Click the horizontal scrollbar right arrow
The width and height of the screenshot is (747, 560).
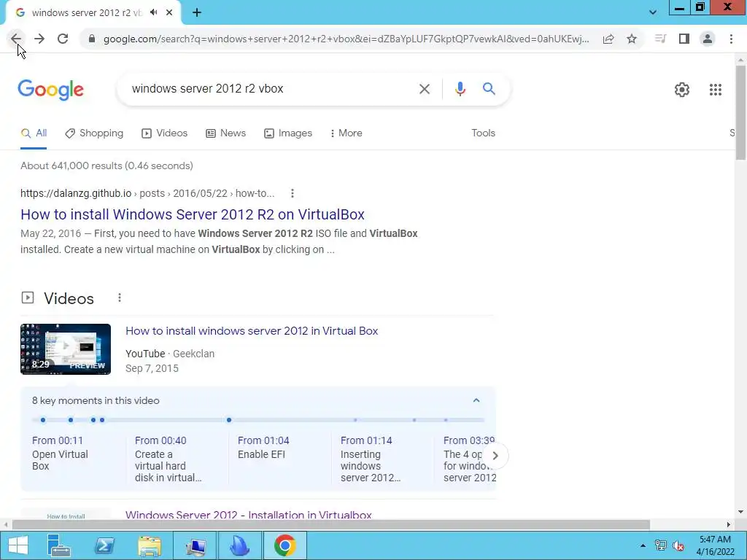click(x=729, y=524)
